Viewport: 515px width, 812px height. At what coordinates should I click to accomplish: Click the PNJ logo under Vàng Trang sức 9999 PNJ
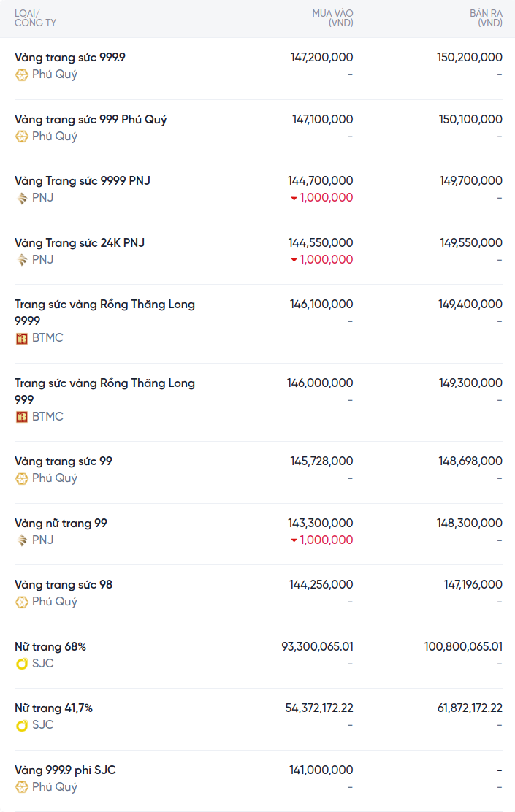(x=22, y=198)
